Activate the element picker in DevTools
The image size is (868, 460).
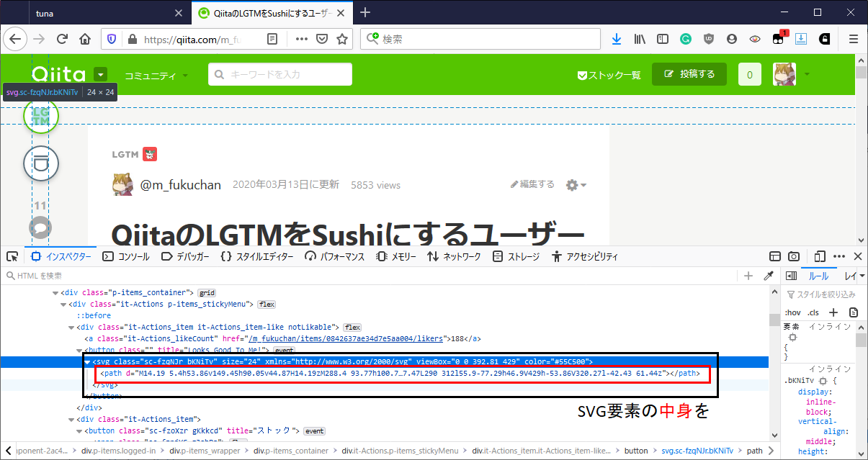(12, 256)
